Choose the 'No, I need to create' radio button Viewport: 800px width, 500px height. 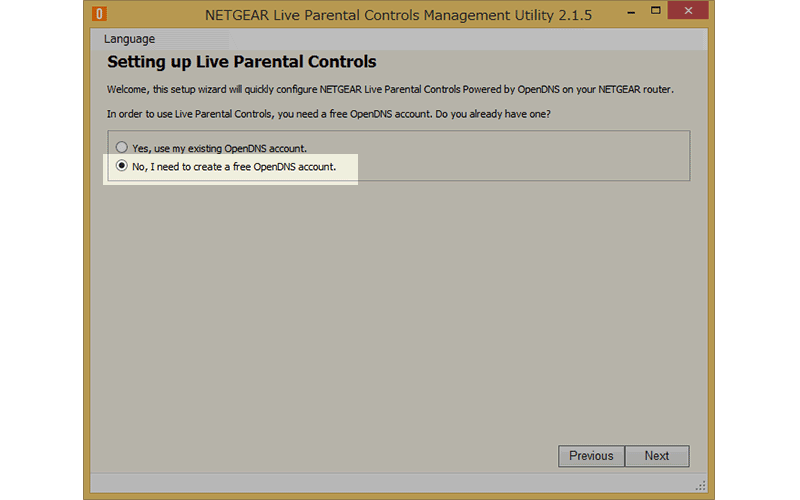point(122,166)
